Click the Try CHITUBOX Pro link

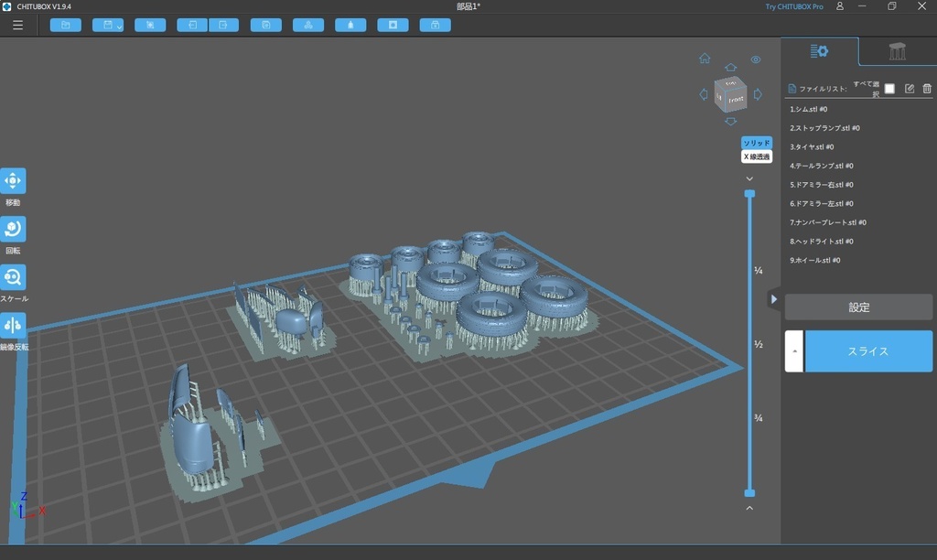point(794,6)
